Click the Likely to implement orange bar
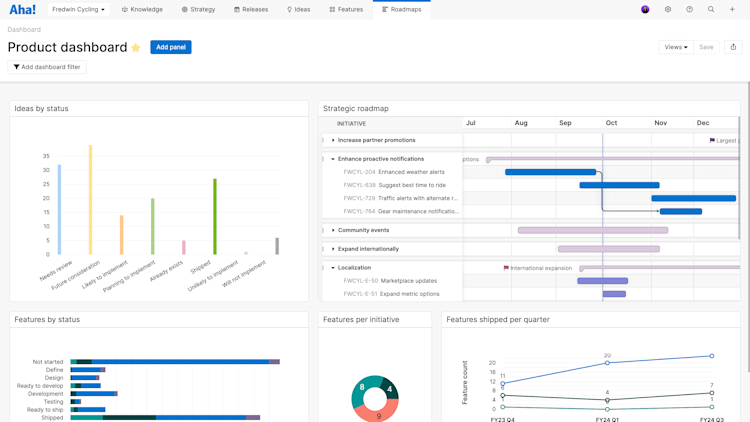Viewport: 750px width, 422px height. point(121,235)
